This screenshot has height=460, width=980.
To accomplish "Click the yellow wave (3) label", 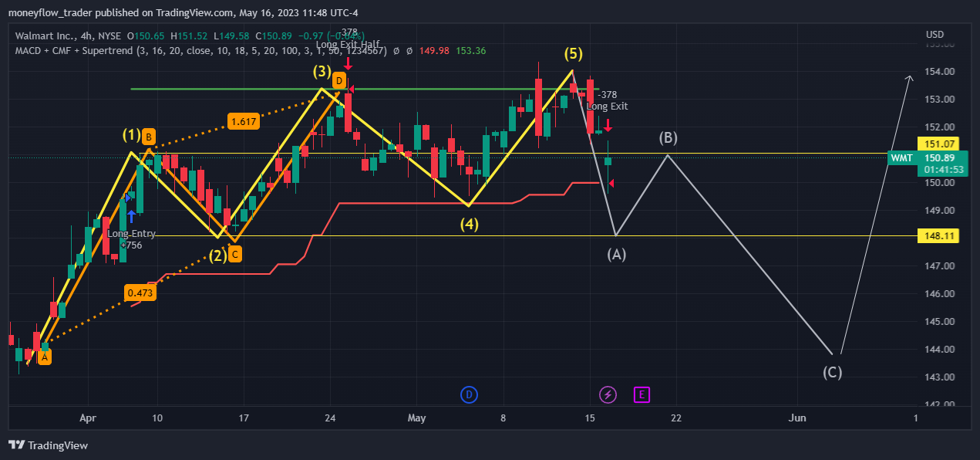I will coord(322,72).
